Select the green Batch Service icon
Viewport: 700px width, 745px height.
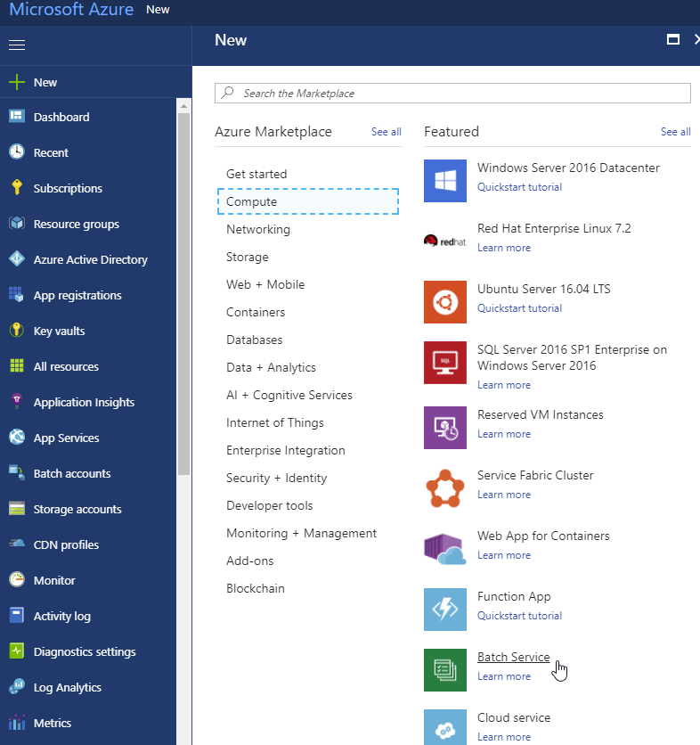(445, 670)
